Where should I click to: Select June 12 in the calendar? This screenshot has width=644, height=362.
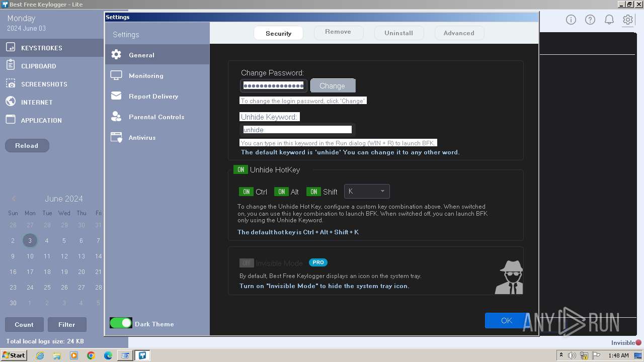[64, 256]
